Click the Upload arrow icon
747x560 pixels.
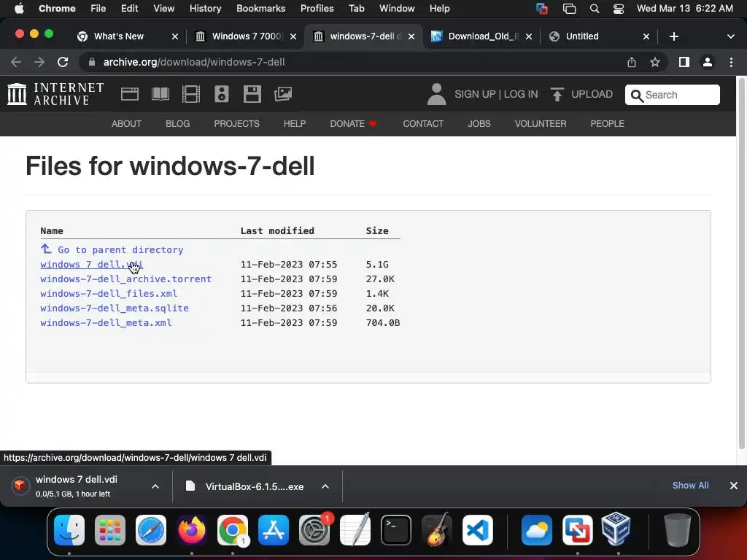point(557,94)
